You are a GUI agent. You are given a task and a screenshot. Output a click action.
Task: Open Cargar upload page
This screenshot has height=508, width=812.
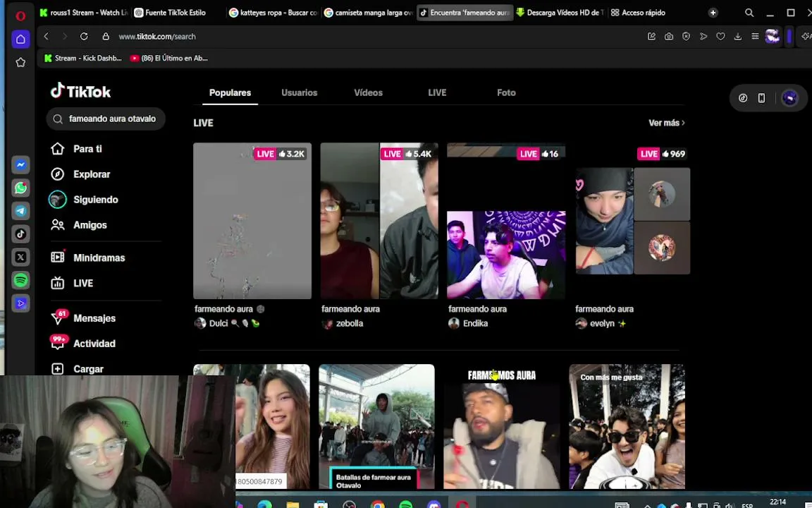(77, 369)
